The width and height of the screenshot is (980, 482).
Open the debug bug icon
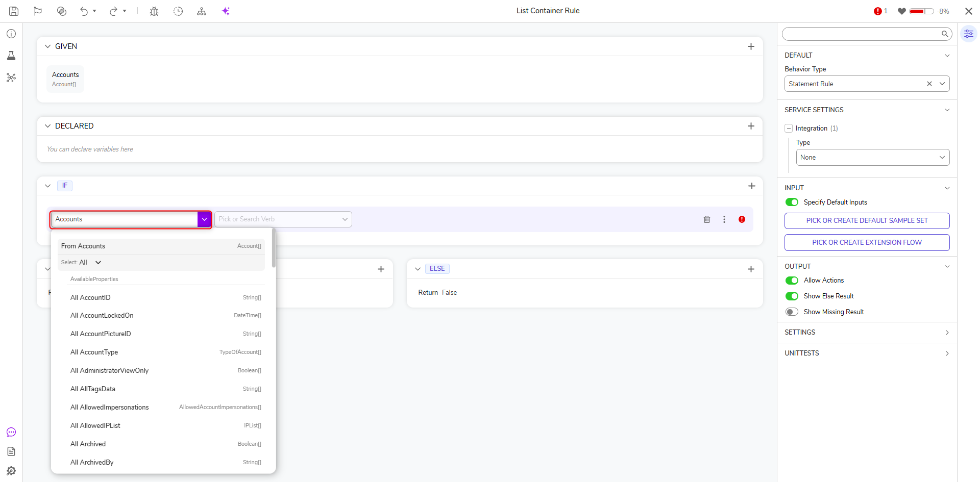click(x=154, y=11)
